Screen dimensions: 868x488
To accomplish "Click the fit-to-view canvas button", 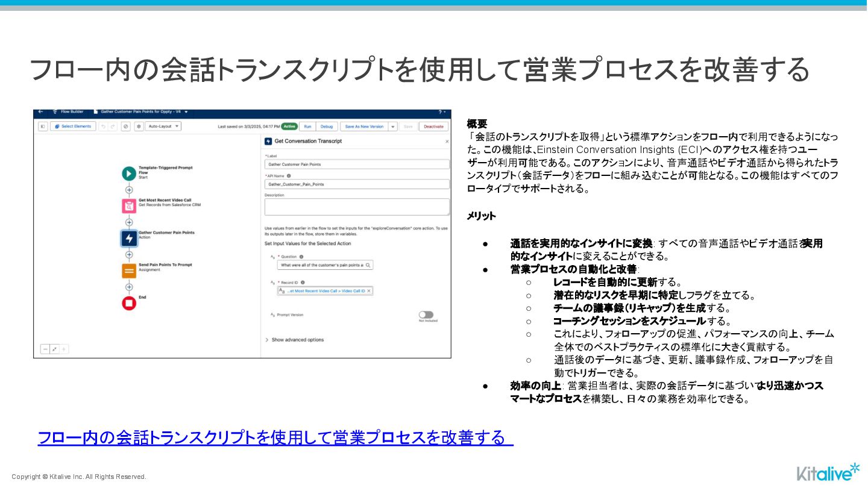I will point(54,349).
